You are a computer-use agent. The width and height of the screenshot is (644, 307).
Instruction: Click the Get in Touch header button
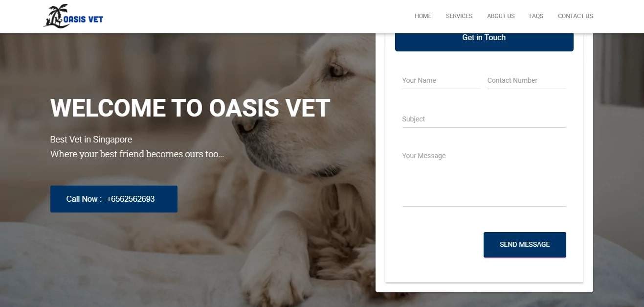click(484, 38)
